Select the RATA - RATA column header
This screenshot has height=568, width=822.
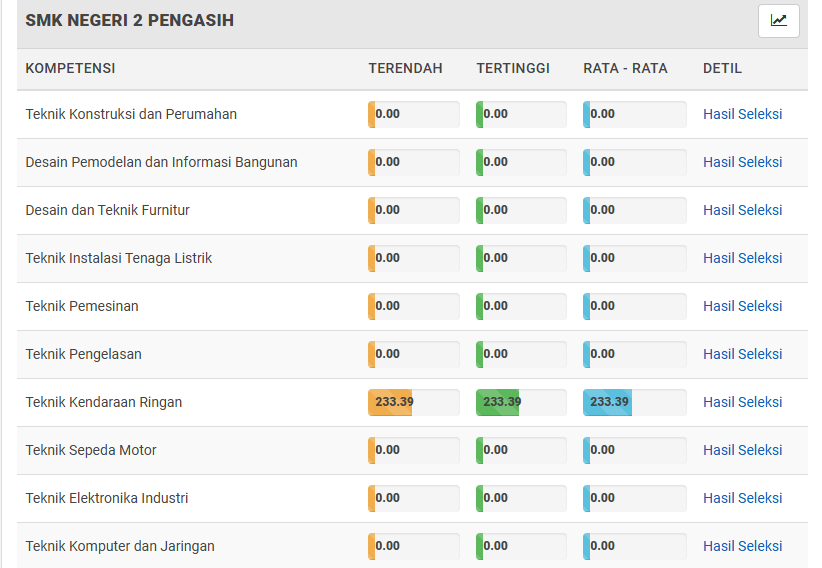625,69
